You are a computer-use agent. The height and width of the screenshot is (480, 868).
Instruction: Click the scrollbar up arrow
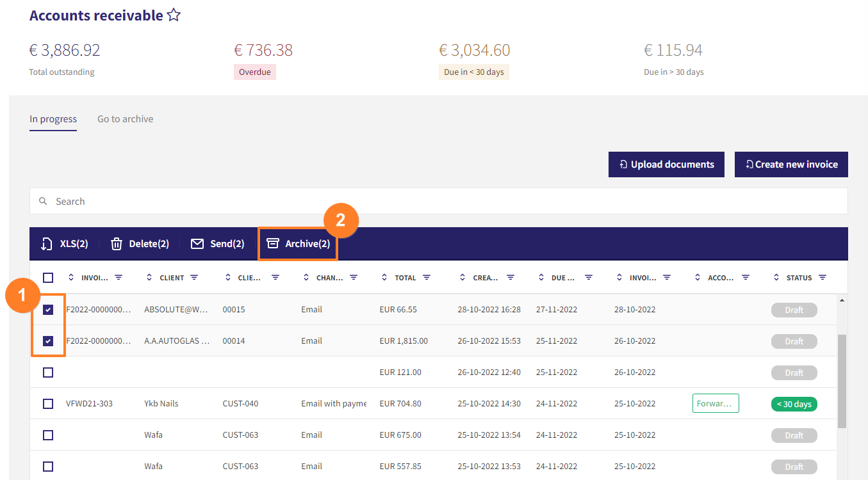coord(842,300)
